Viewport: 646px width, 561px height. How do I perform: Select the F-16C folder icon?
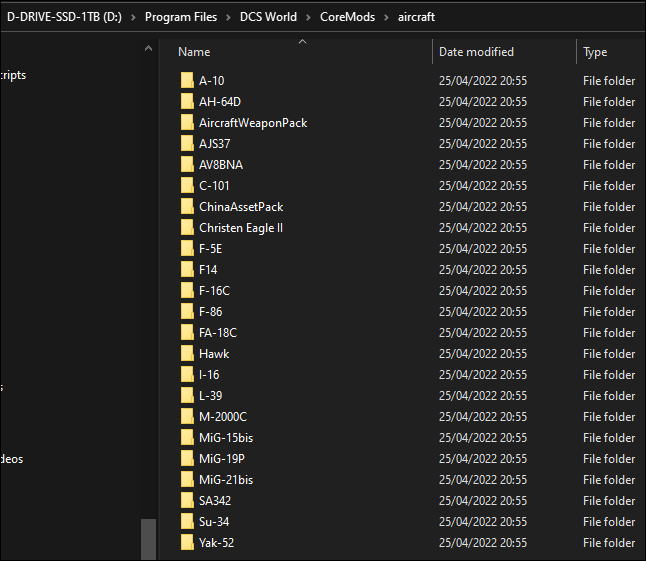pos(187,290)
